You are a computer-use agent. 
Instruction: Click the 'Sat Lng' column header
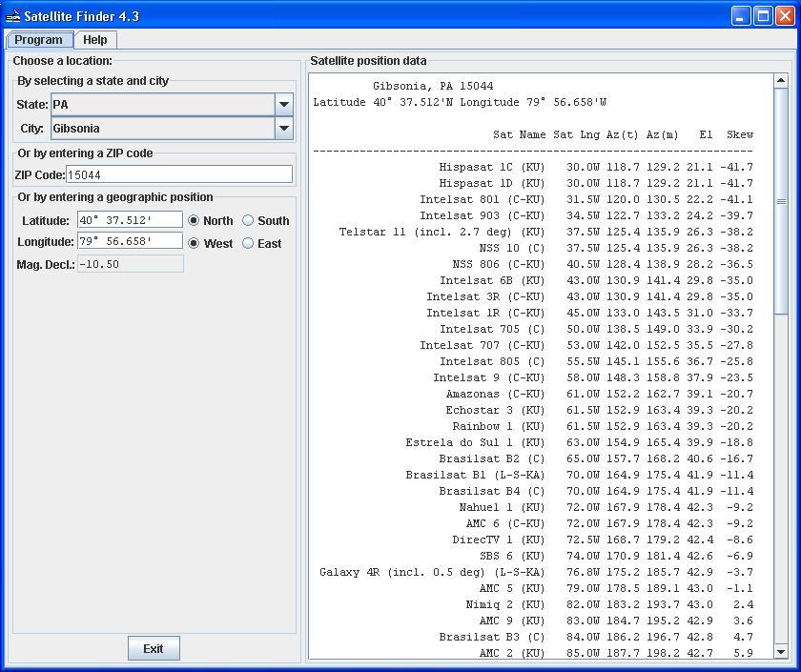coord(576,134)
